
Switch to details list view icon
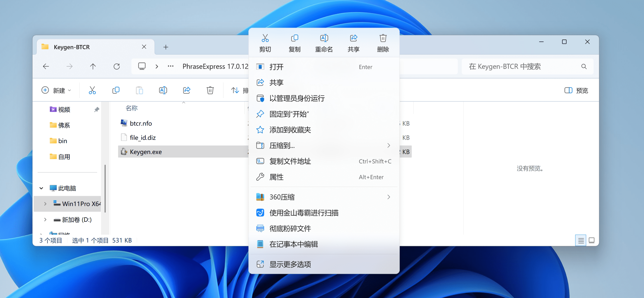point(581,240)
